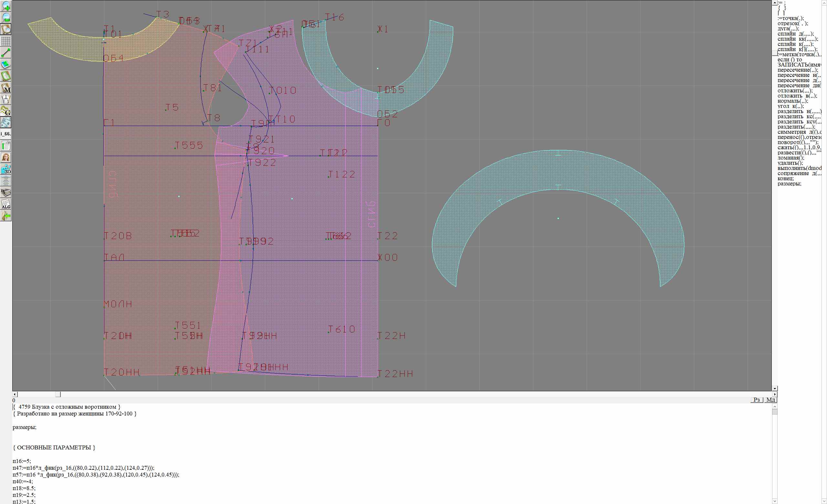The image size is (827, 504).
Task: Switch to the Рз tab
Action: [x=757, y=400]
